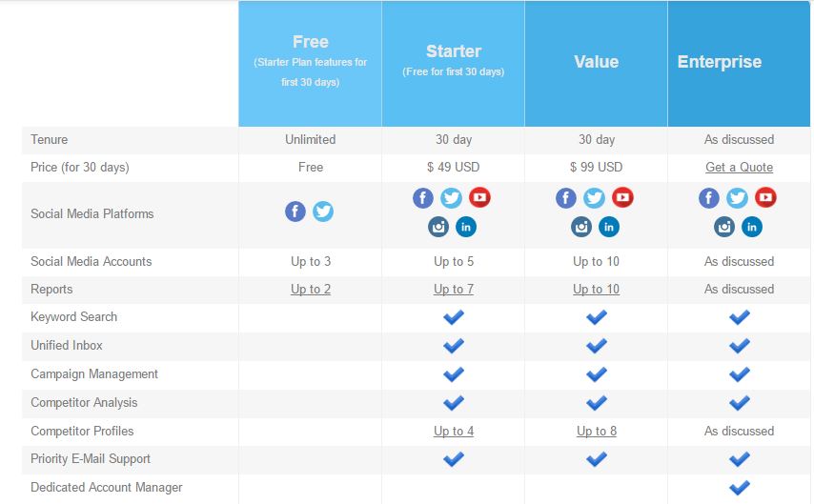
Task: Click the YouTube icon under Starter plan
Action: [479, 197]
